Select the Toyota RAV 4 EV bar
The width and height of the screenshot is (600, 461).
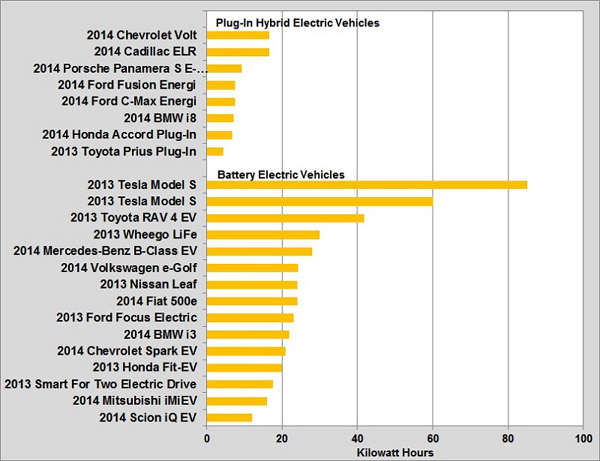[x=285, y=218]
